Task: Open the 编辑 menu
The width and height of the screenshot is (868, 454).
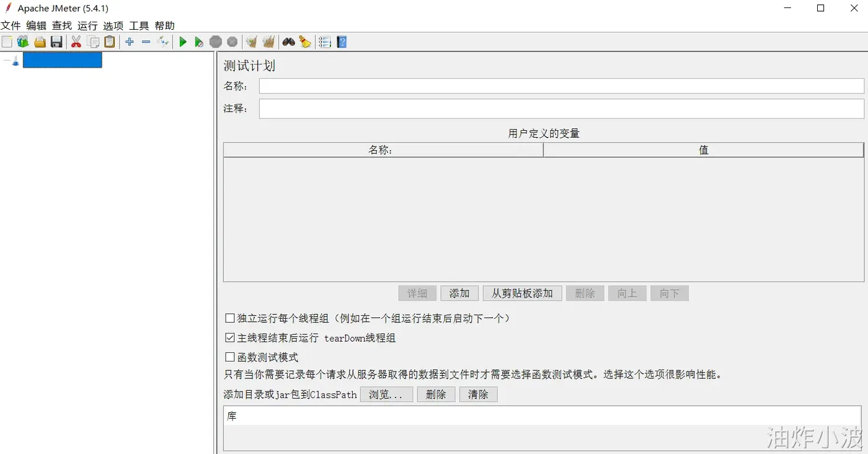Action: (36, 25)
